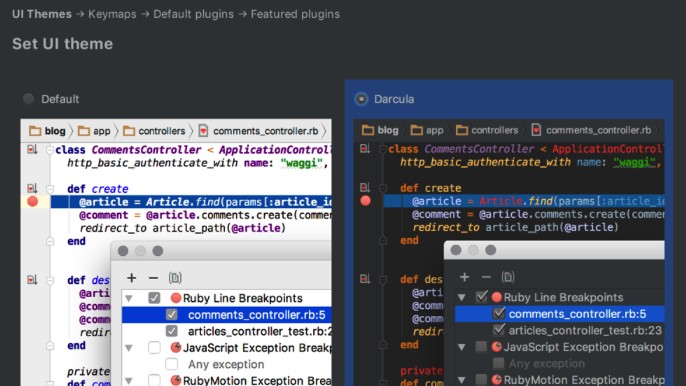Image resolution: width=686 pixels, height=386 pixels.
Task: Collapse Ruby Line Breakpoints group in Default preview
Action: 129,298
